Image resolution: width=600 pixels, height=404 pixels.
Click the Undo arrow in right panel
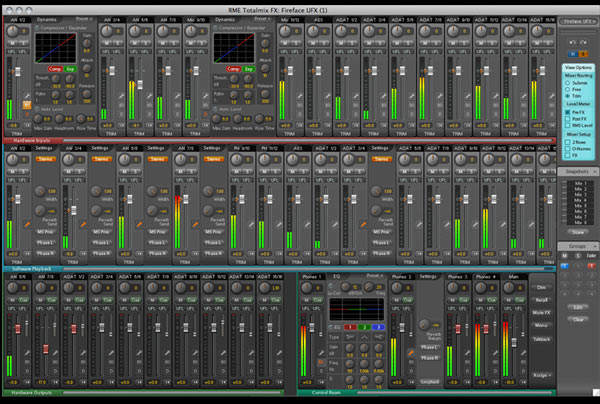572,42
